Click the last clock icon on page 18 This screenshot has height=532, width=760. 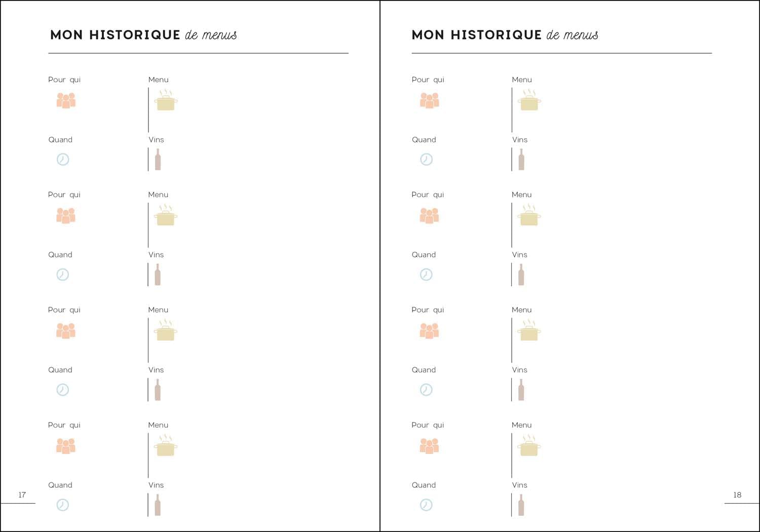pyautogui.click(x=426, y=505)
